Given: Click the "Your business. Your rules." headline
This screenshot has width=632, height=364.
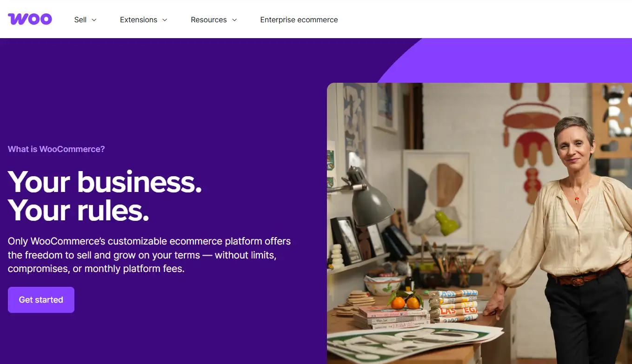Looking at the screenshot, I should (x=105, y=196).
